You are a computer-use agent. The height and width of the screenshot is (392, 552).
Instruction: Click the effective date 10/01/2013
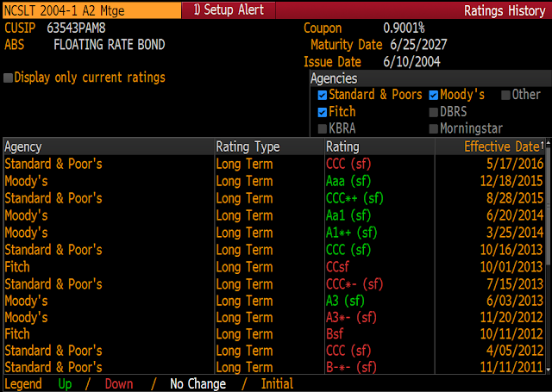[511, 267]
